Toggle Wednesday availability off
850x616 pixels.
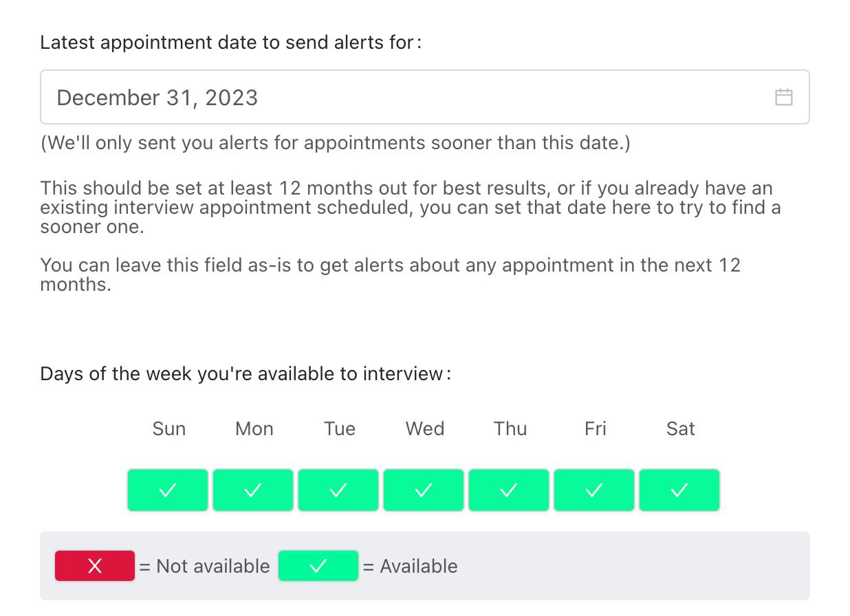[424, 489]
